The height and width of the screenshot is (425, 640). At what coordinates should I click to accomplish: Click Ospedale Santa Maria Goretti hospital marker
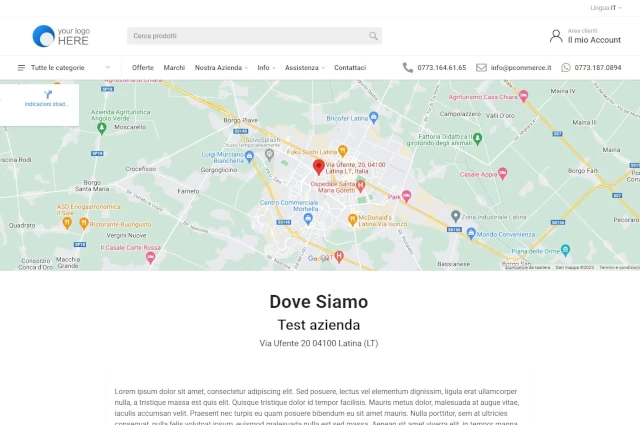tap(360, 186)
